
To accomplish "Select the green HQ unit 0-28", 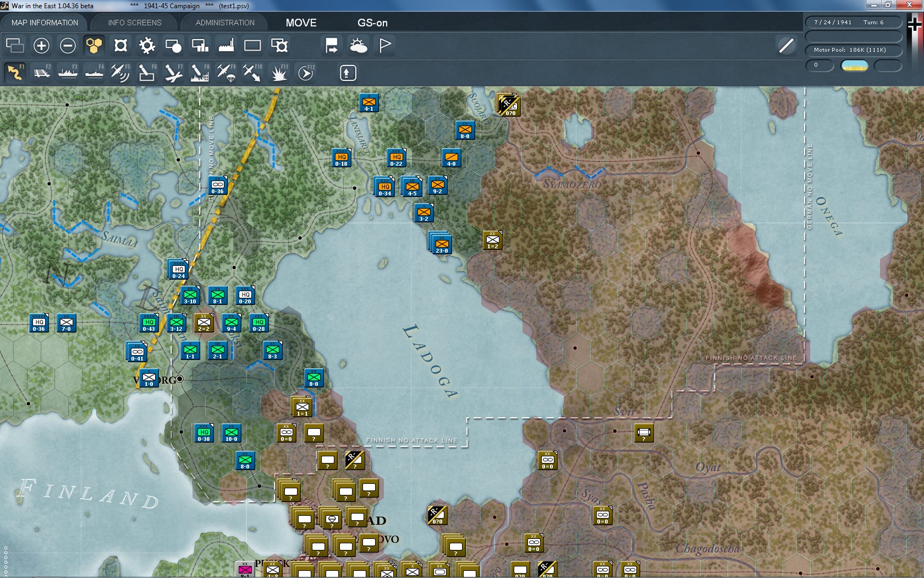I will tap(259, 323).
